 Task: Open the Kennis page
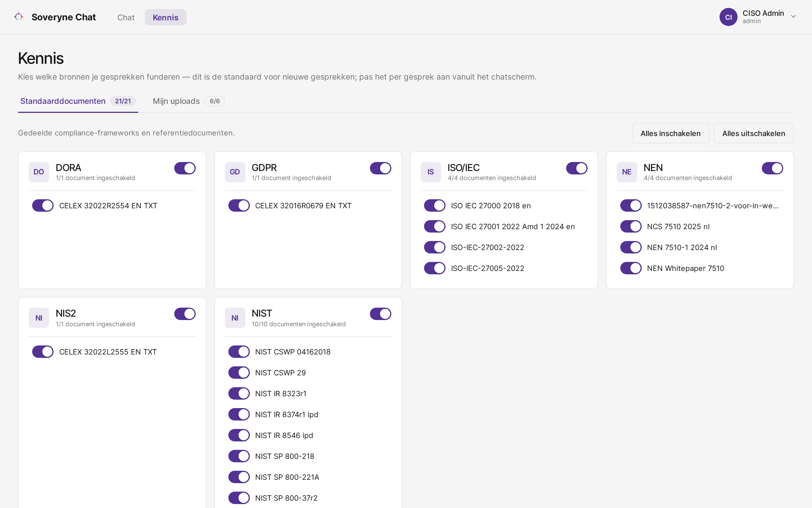(166, 17)
